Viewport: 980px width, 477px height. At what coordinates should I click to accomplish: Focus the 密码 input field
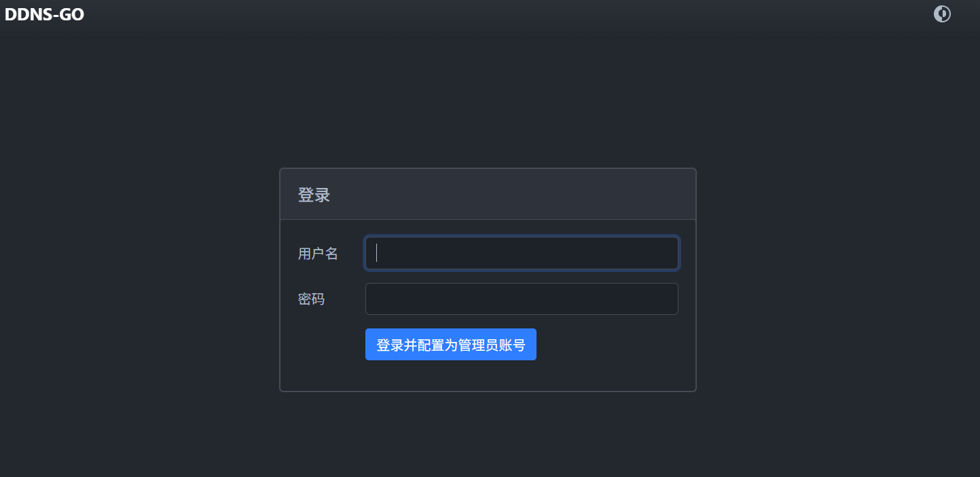coord(522,299)
